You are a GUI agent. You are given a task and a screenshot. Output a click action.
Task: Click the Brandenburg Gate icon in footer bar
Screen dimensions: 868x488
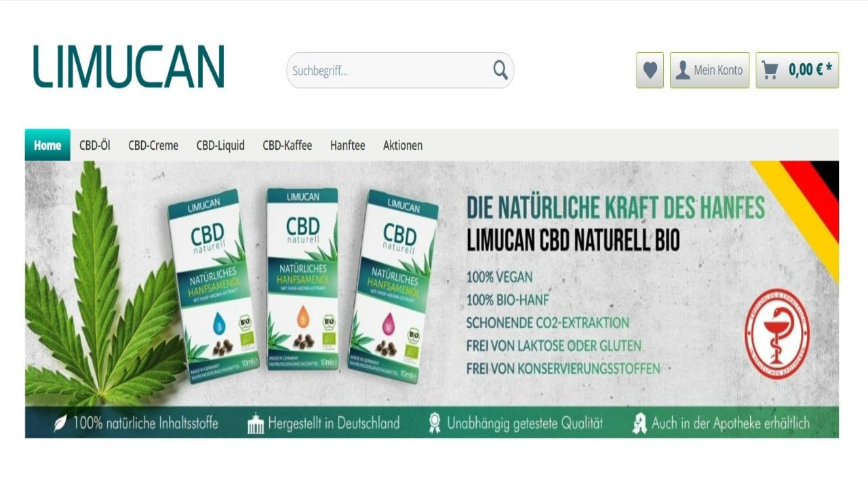256,424
